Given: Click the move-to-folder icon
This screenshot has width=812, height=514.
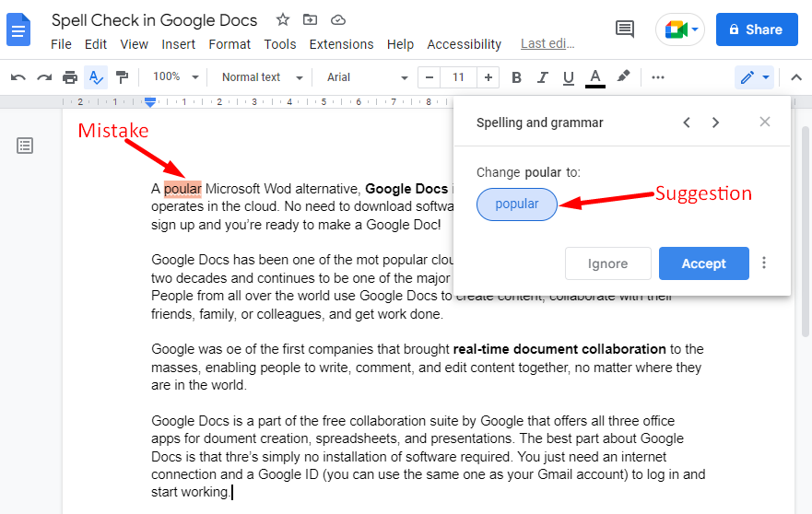Looking at the screenshot, I should [x=311, y=19].
